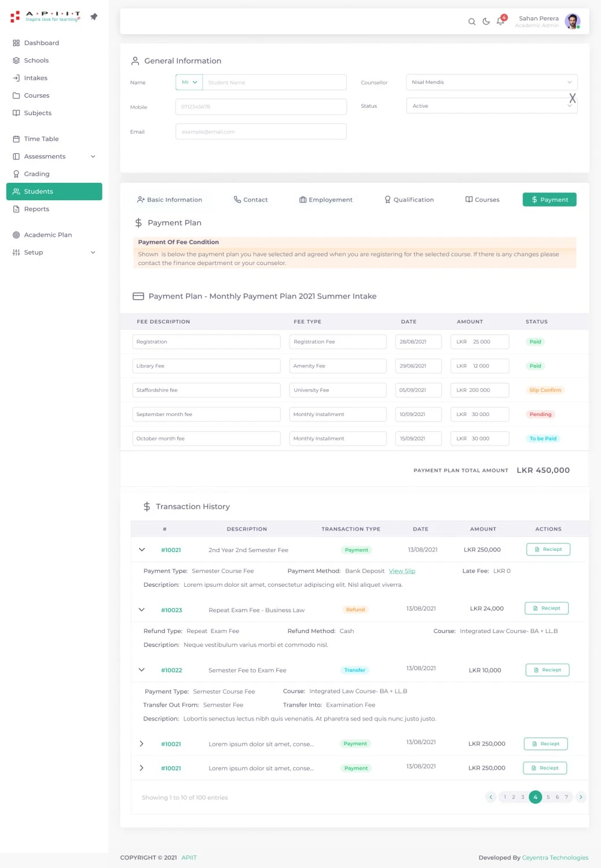Go to page 5 in pagination
The image size is (601, 868).
click(548, 797)
